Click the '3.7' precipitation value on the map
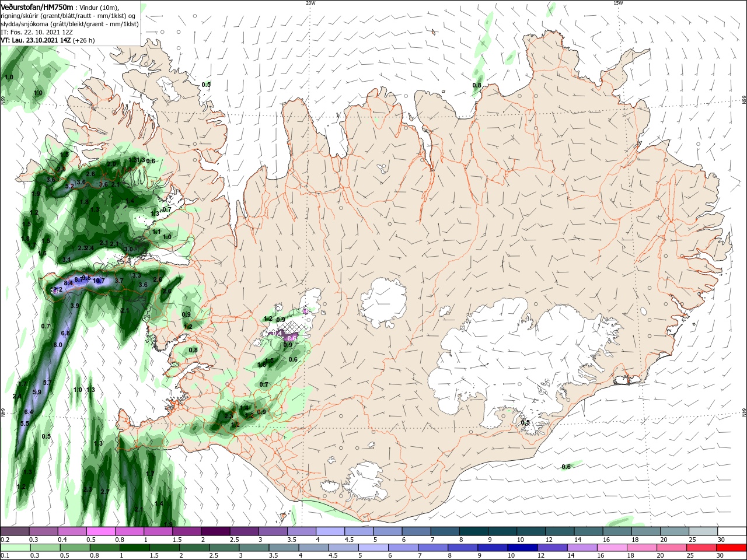The image size is (747, 560). pos(119,281)
